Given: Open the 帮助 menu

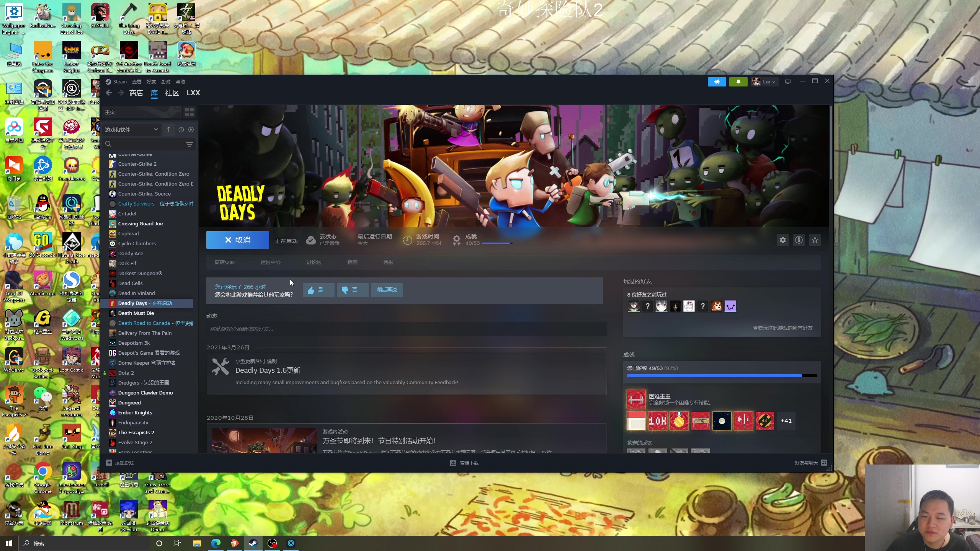Looking at the screenshot, I should point(180,82).
